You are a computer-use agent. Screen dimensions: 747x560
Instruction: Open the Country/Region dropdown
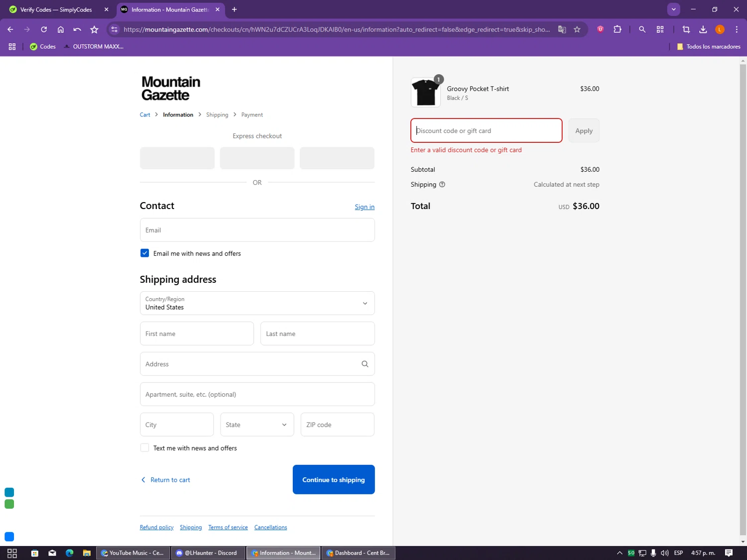tap(257, 303)
